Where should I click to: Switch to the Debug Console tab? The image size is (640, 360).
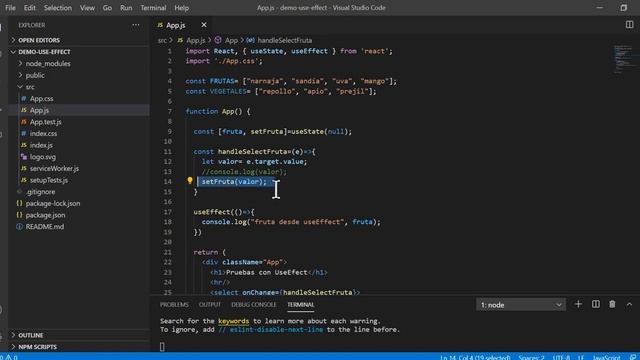(253, 304)
